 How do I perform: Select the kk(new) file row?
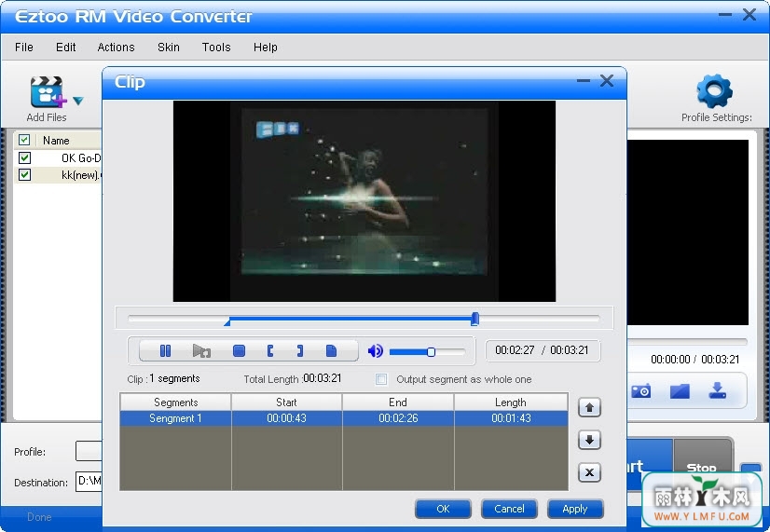pos(58,175)
